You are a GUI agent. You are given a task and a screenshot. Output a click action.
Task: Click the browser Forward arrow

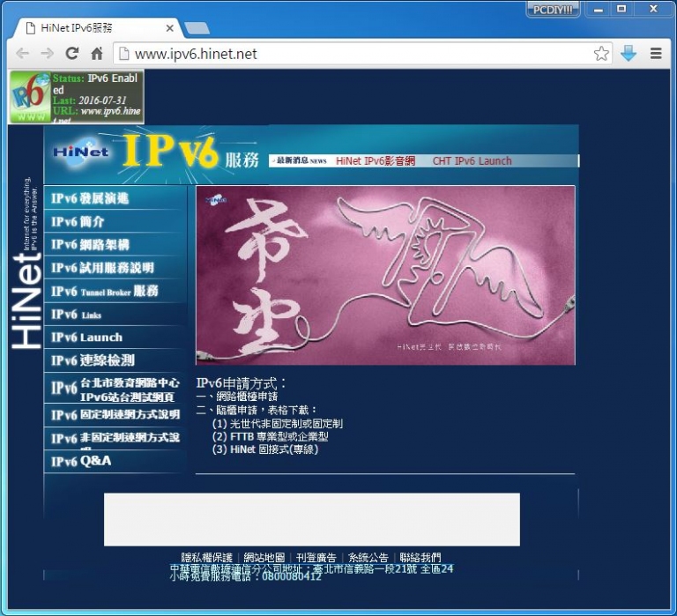point(47,54)
